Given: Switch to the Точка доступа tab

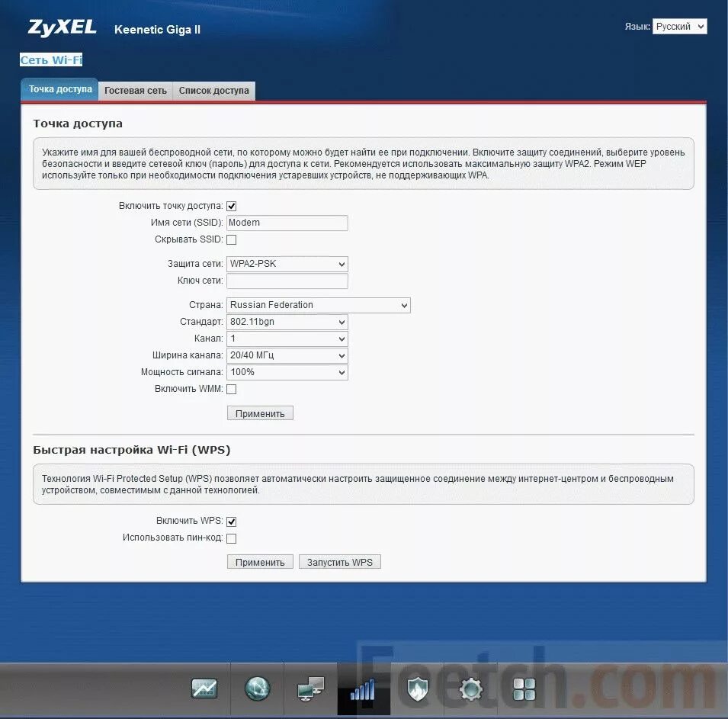Looking at the screenshot, I should 60,89.
